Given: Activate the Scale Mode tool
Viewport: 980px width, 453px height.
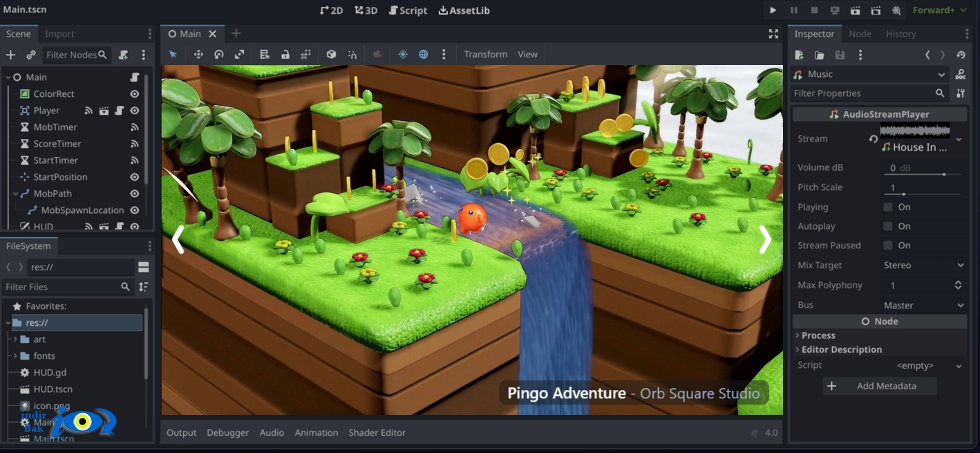Looking at the screenshot, I should point(239,54).
